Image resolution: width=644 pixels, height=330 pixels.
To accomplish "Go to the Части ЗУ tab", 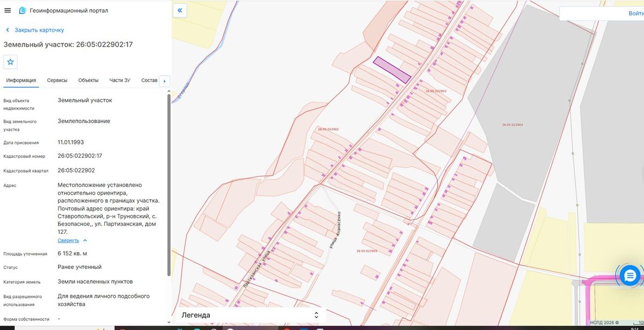I will pyautogui.click(x=120, y=80).
